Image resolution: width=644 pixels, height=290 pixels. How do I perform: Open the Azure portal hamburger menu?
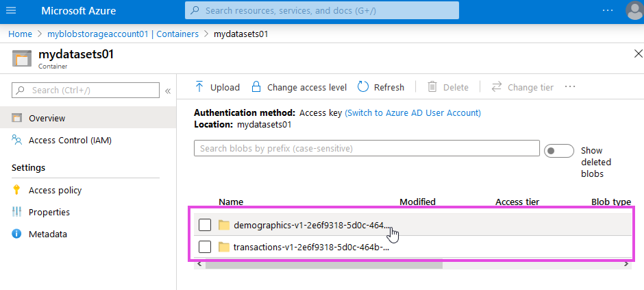11,10
